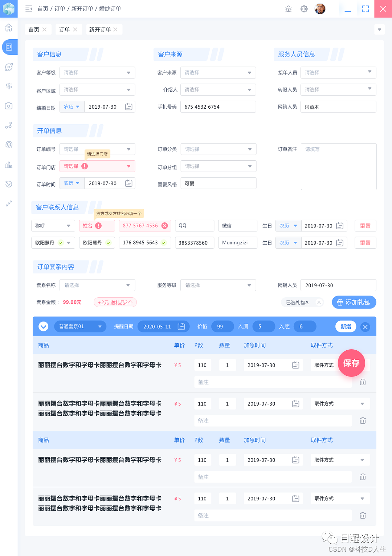Viewport: 392px width, 556px height.
Task: Open the 订单分类 dropdown
Action: (x=219, y=149)
